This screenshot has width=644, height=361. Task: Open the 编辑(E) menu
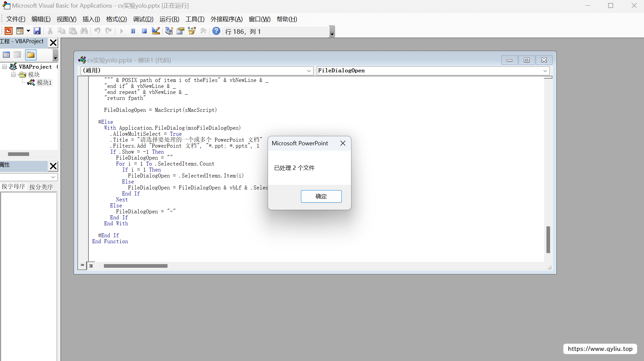(x=41, y=19)
